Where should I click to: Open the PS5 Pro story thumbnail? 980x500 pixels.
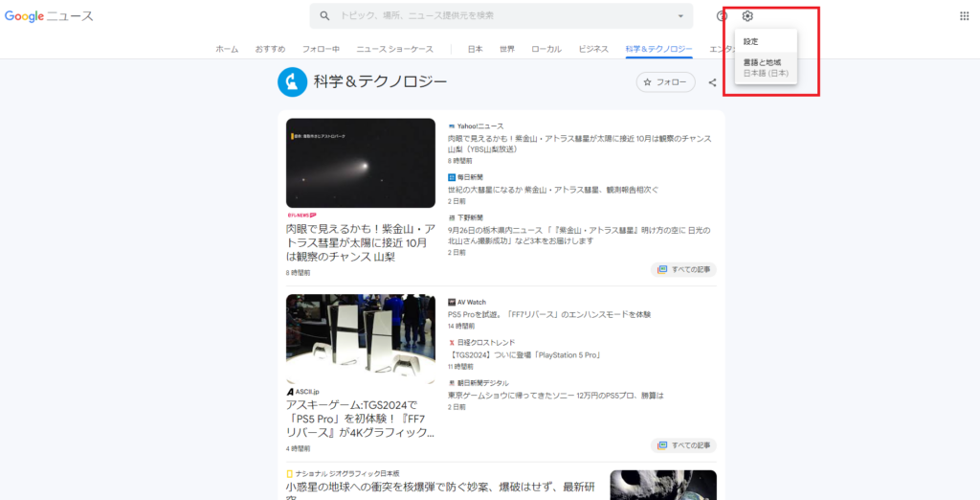[x=361, y=339]
